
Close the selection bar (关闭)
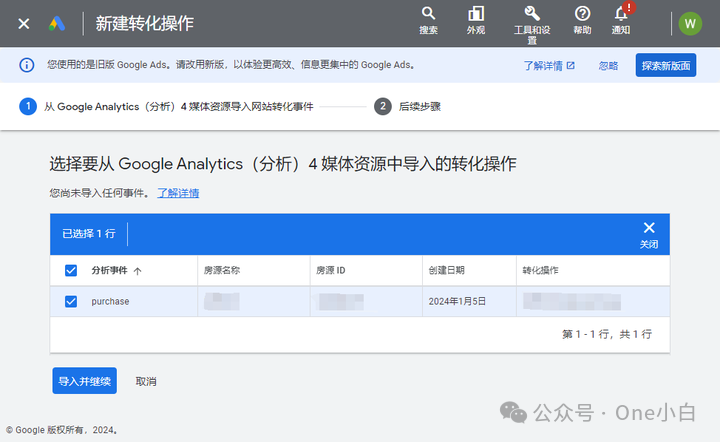(649, 234)
